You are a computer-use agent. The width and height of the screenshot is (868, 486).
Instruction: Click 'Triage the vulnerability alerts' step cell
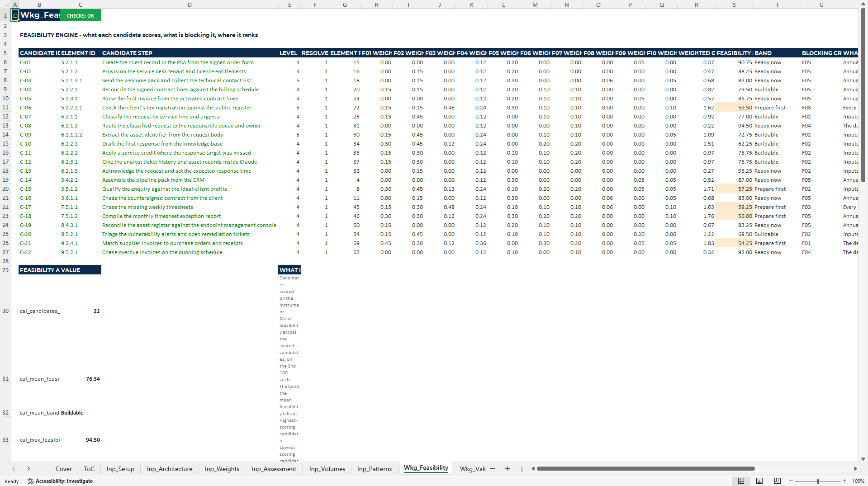pos(190,234)
